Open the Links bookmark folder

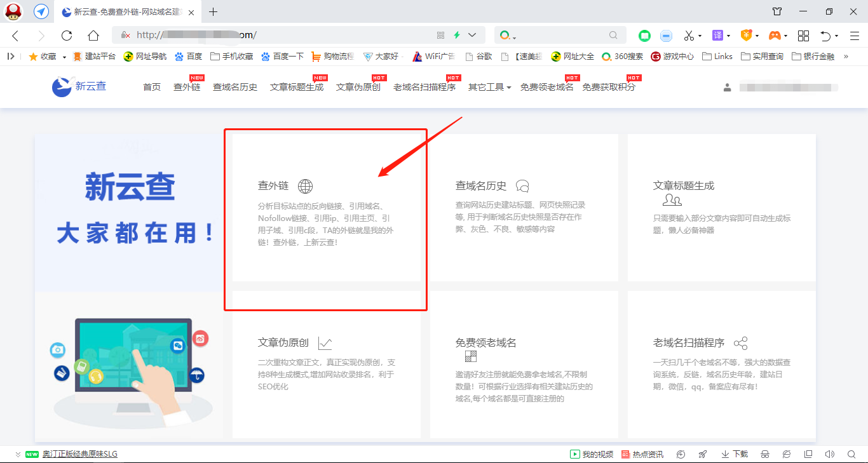(717, 57)
